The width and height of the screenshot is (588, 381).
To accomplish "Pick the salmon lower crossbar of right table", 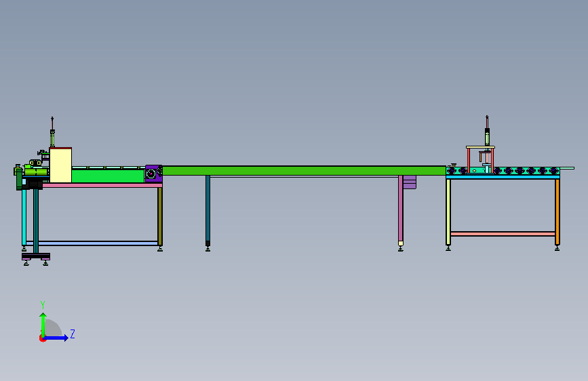I will (x=503, y=234).
